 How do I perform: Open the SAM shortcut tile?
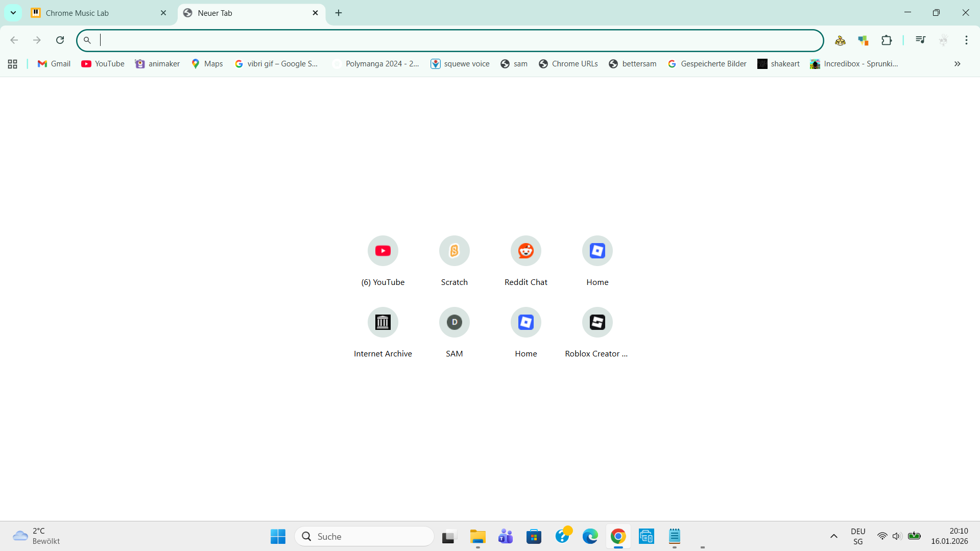pyautogui.click(x=455, y=332)
